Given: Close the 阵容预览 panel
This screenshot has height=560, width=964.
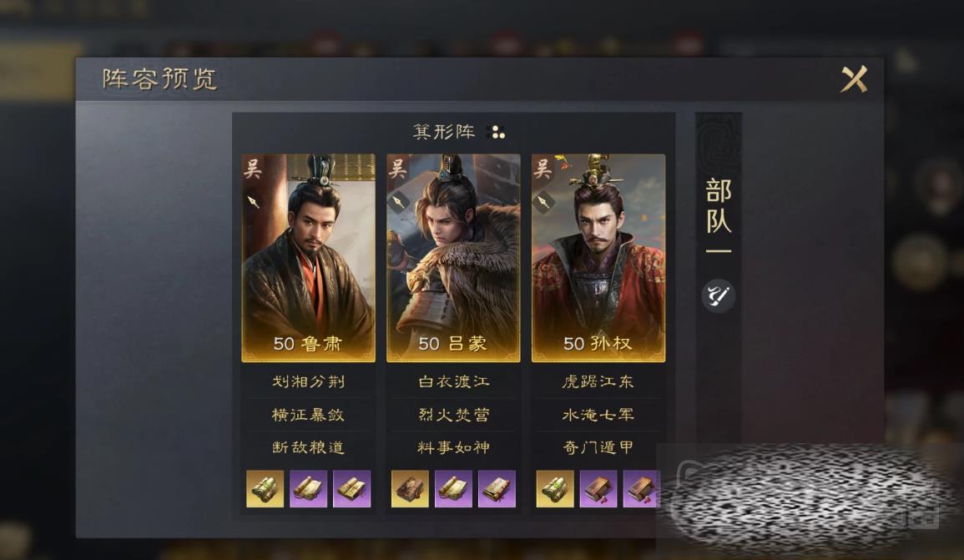Looking at the screenshot, I should click(x=854, y=78).
